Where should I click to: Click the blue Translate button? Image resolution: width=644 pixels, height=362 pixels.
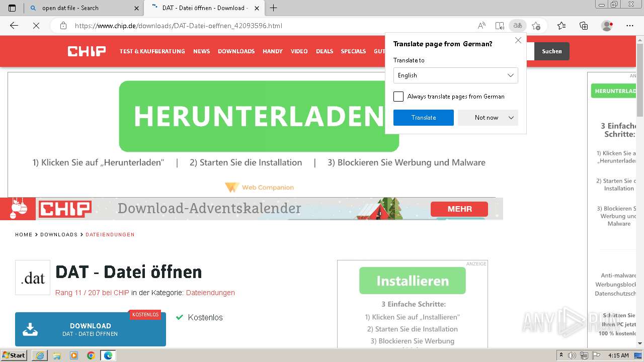[424, 118]
